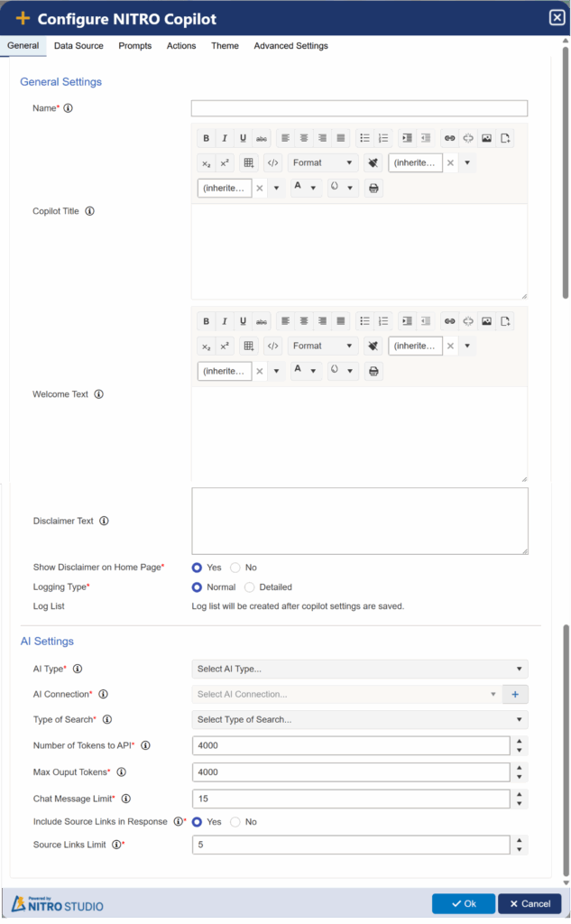Image resolution: width=571 pixels, height=924 pixels.
Task: Insert hyperlink in Copilot Title editor
Action: point(449,138)
